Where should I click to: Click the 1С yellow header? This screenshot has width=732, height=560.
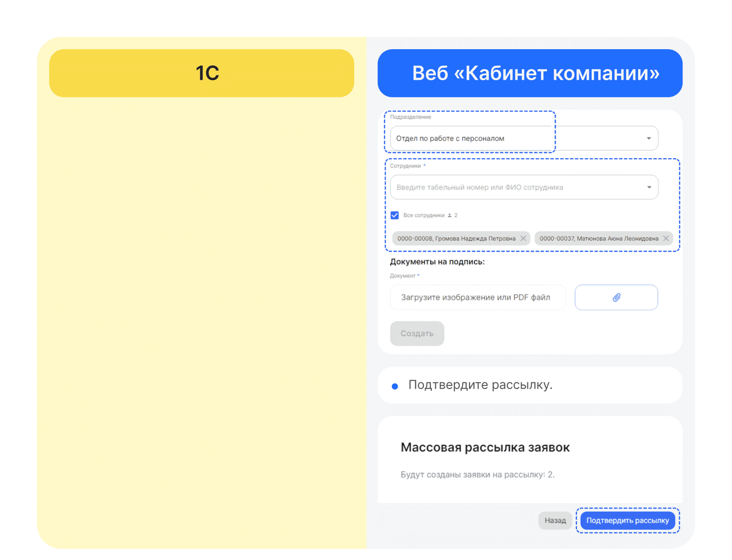click(x=201, y=73)
